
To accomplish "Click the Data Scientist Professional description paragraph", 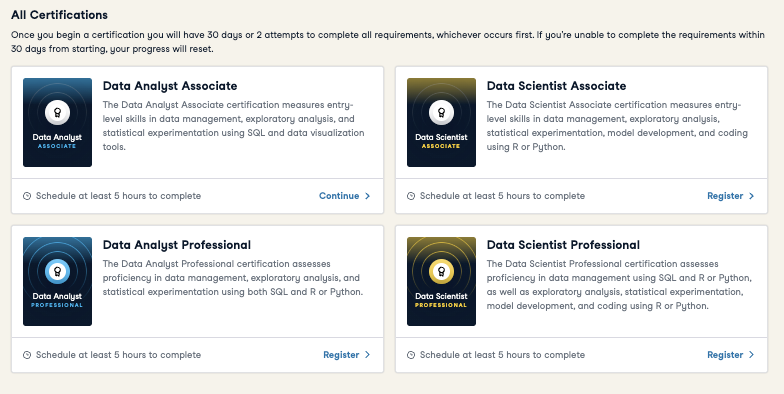I will tap(619, 285).
